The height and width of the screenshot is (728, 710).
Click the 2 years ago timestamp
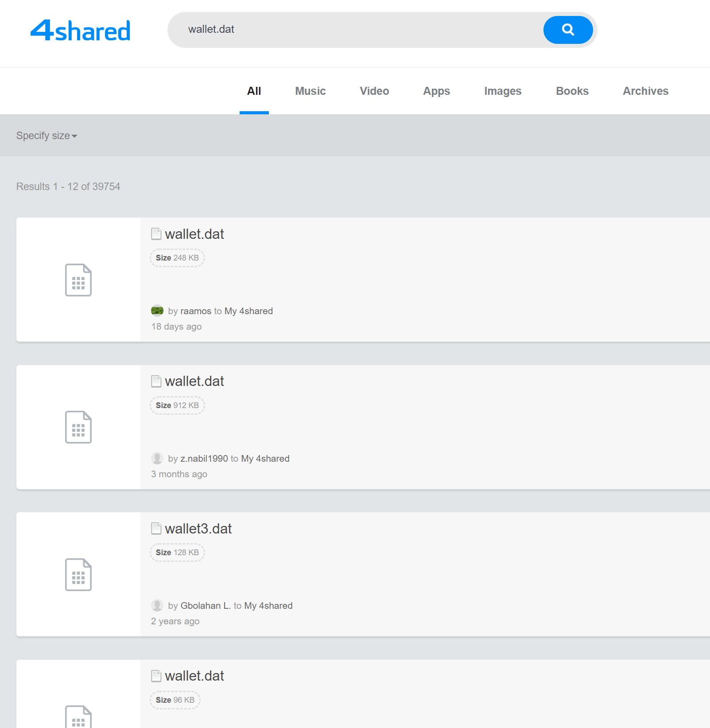pyautogui.click(x=175, y=621)
